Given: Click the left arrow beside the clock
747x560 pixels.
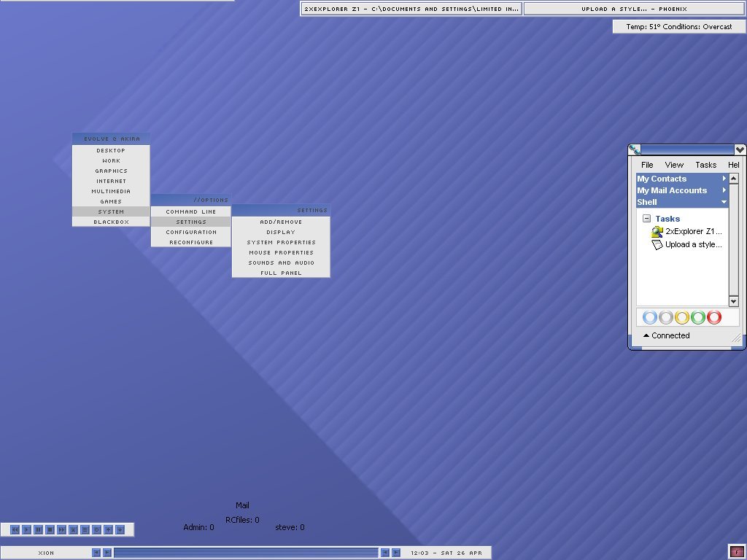Looking at the screenshot, I should click(x=385, y=553).
